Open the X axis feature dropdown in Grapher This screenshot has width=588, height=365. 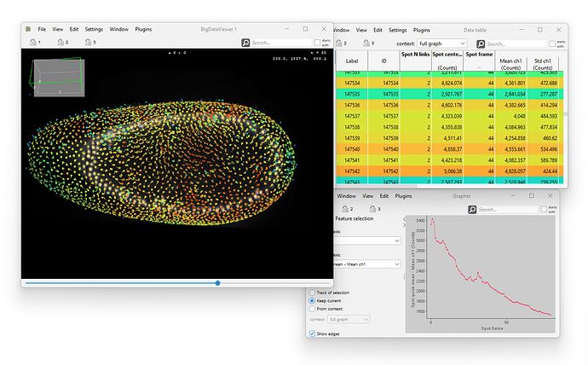(x=366, y=240)
